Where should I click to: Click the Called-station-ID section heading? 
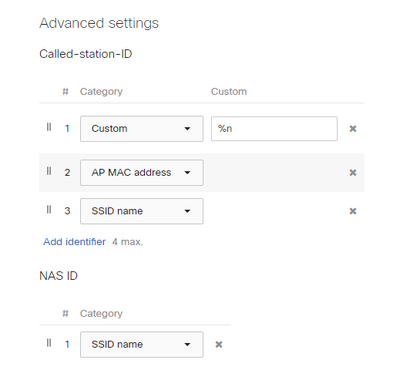point(86,54)
